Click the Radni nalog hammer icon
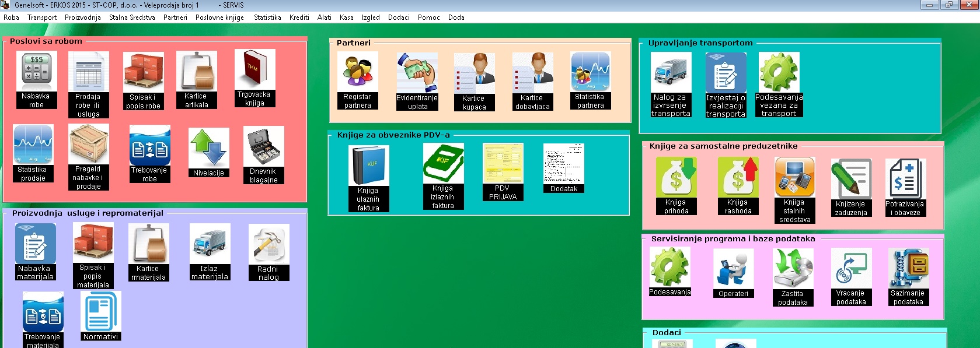The width and height of the screenshot is (980, 348). click(x=268, y=244)
